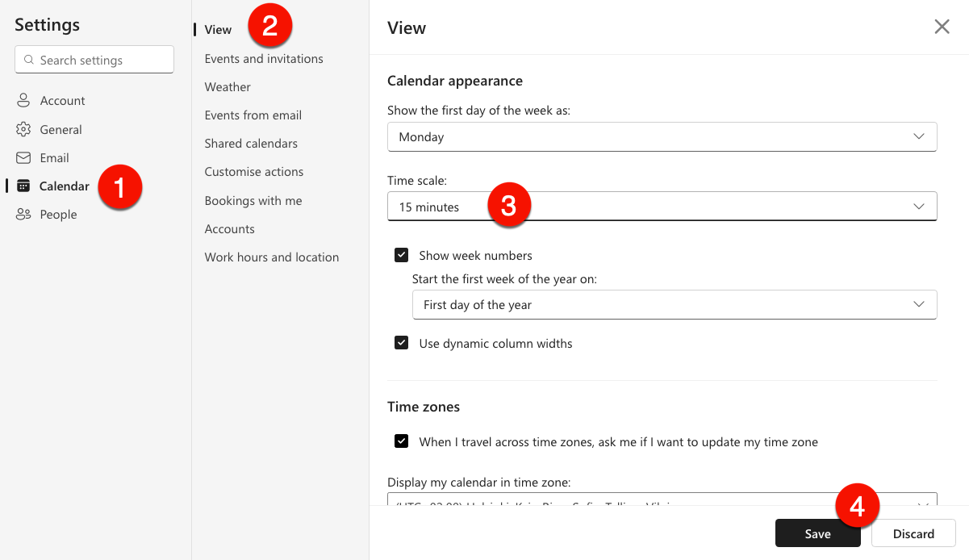This screenshot has height=560, width=969.
Task: Open the first day of week dropdown
Action: pyautogui.click(x=662, y=136)
